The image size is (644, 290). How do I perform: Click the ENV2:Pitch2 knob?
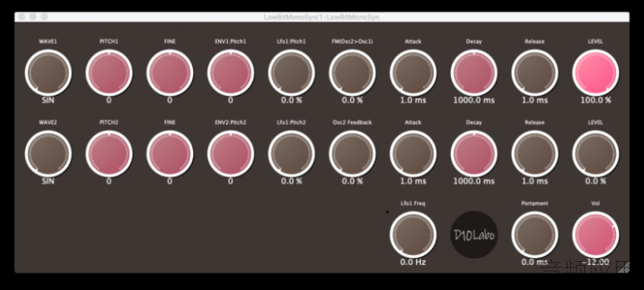pos(230,153)
